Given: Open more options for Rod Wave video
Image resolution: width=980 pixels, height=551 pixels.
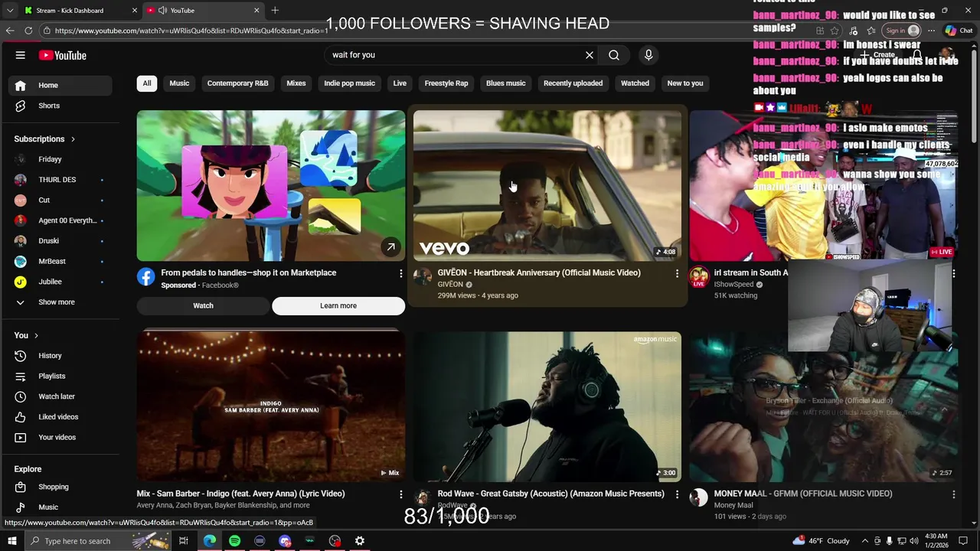Looking at the screenshot, I should point(677,494).
